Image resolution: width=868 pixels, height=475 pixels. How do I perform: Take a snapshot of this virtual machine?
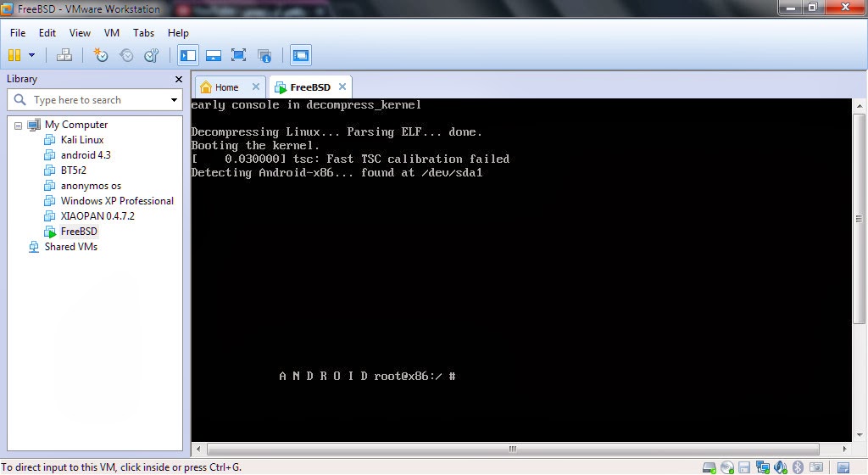100,55
